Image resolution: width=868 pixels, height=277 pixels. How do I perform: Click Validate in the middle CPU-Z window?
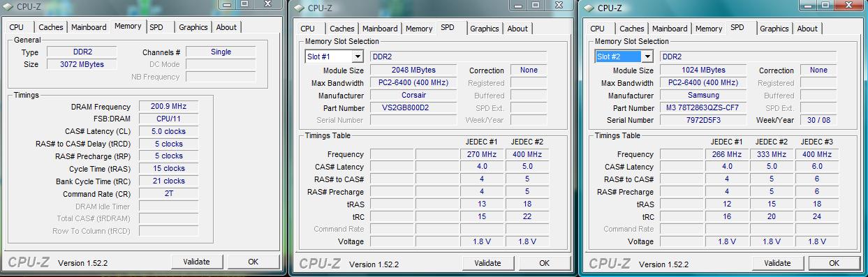coord(487,263)
